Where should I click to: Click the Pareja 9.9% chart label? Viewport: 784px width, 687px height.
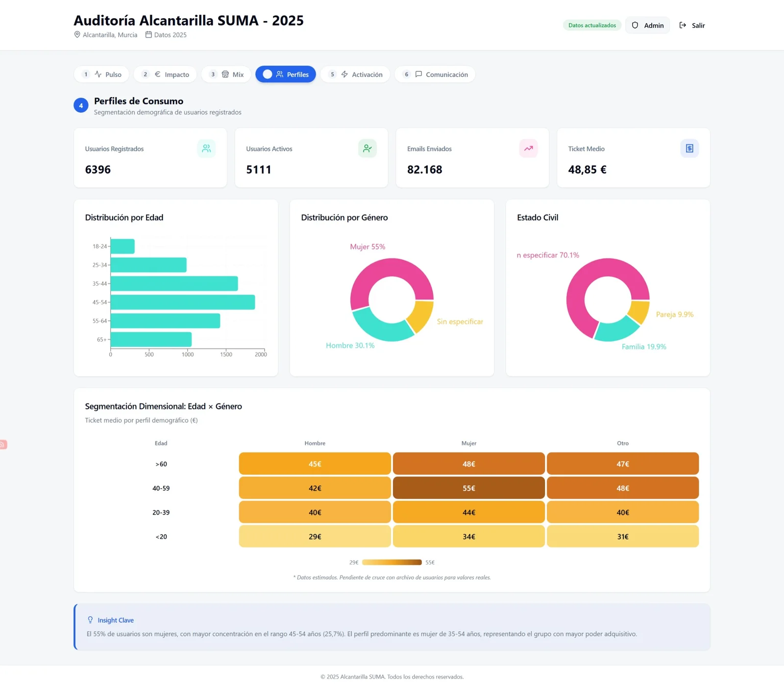(x=675, y=315)
